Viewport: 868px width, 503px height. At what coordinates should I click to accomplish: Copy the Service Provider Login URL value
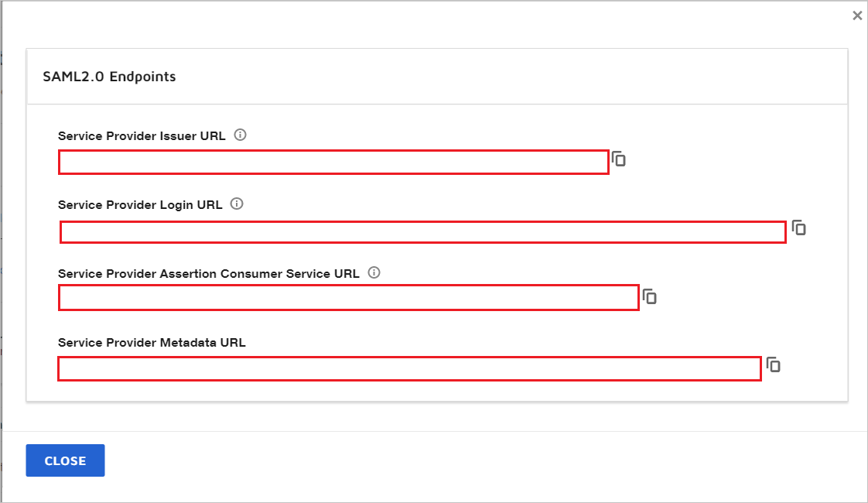pyautogui.click(x=799, y=228)
